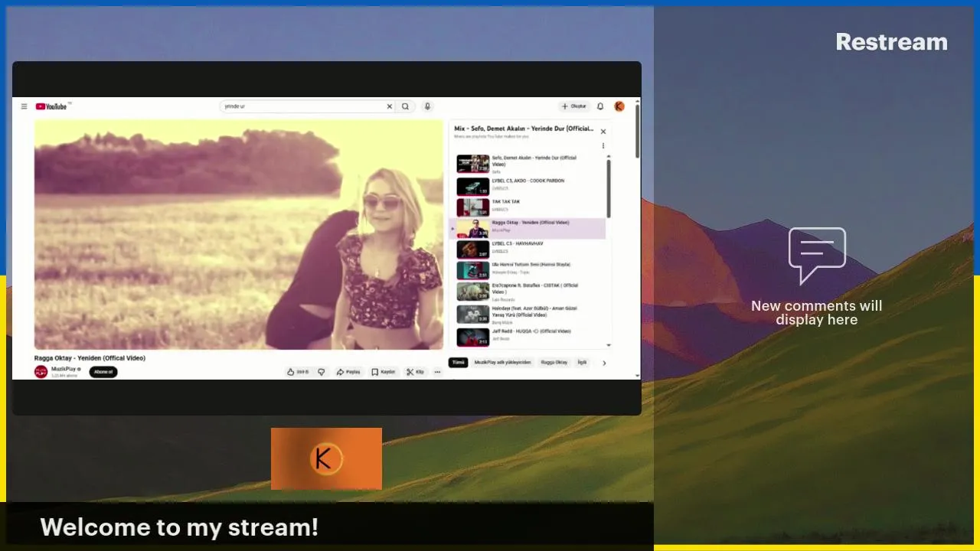Click the playlist scrollbar
The width and height of the screenshot is (980, 551).
[609, 187]
